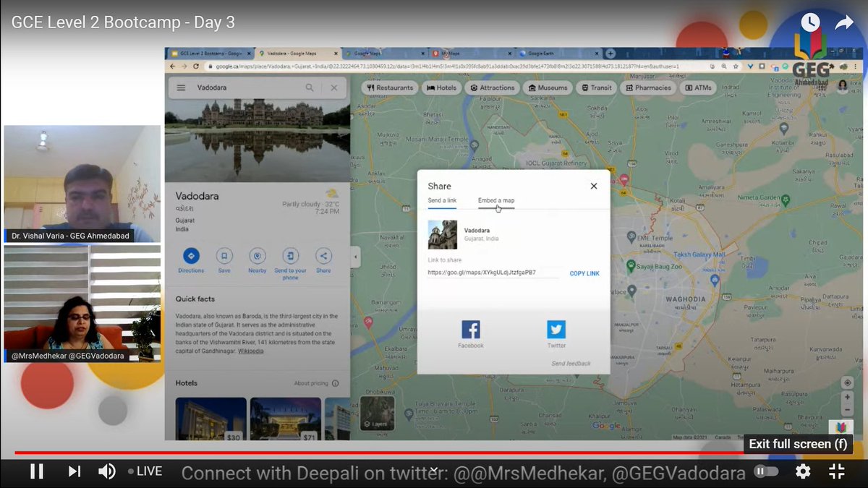This screenshot has width=868, height=488.
Task: Click the LIVE indicator
Action: click(145, 471)
